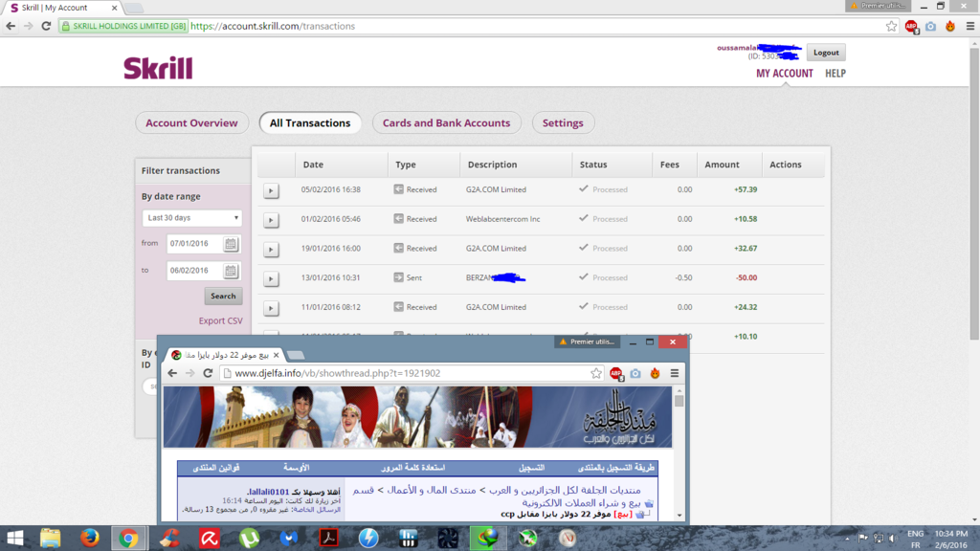This screenshot has height=551, width=980.
Task: Go back in the djelfa.info window
Action: (x=172, y=373)
